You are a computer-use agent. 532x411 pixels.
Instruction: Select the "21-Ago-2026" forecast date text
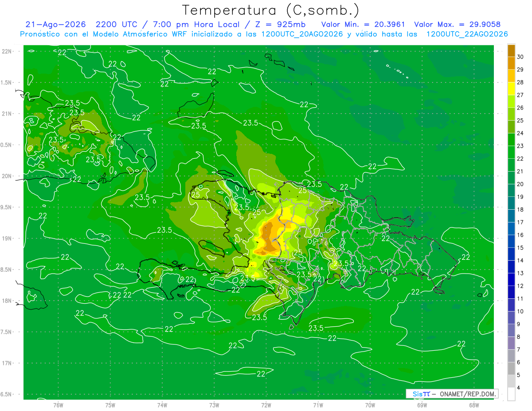(55, 25)
